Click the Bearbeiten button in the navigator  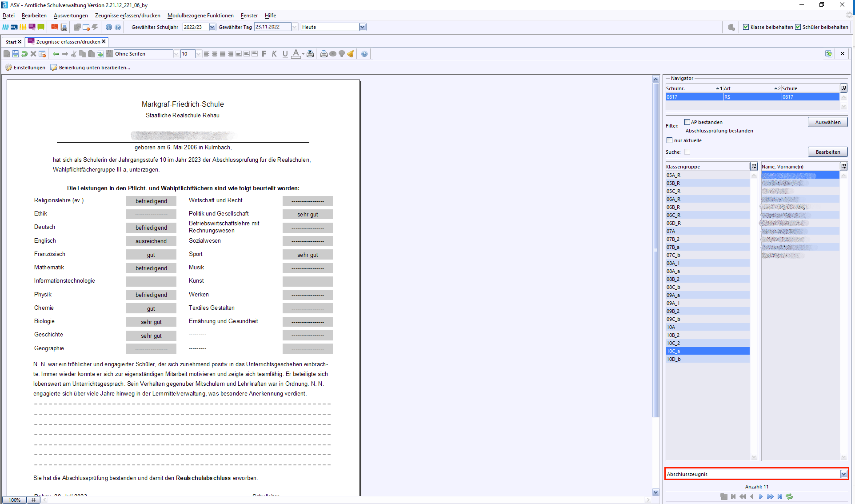click(828, 152)
